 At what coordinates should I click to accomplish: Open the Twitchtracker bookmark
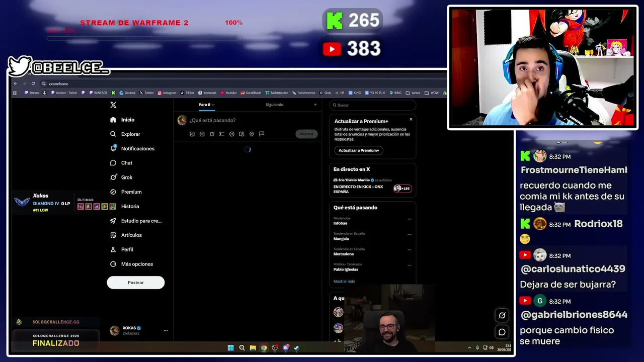tap(276, 93)
